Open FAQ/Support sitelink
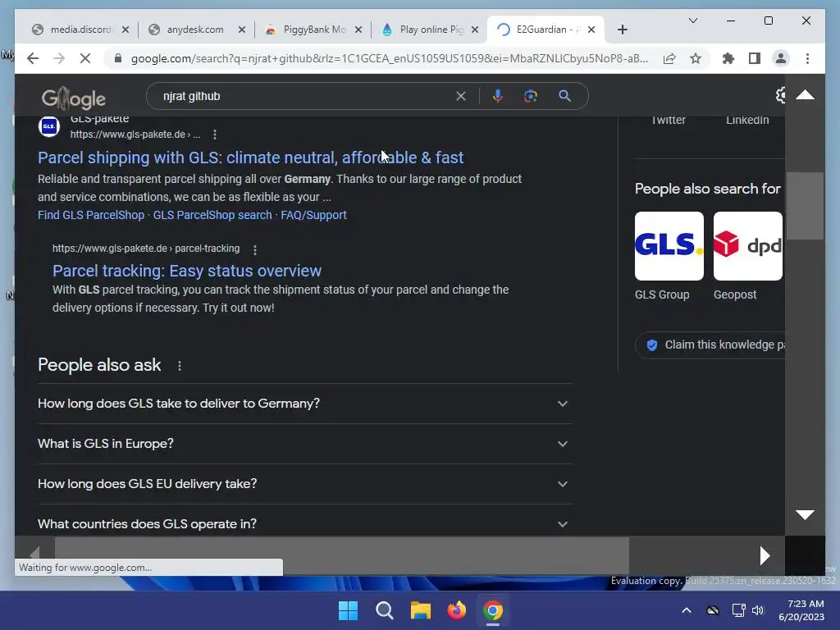Screen dimensions: 840x630 (x=314, y=215)
